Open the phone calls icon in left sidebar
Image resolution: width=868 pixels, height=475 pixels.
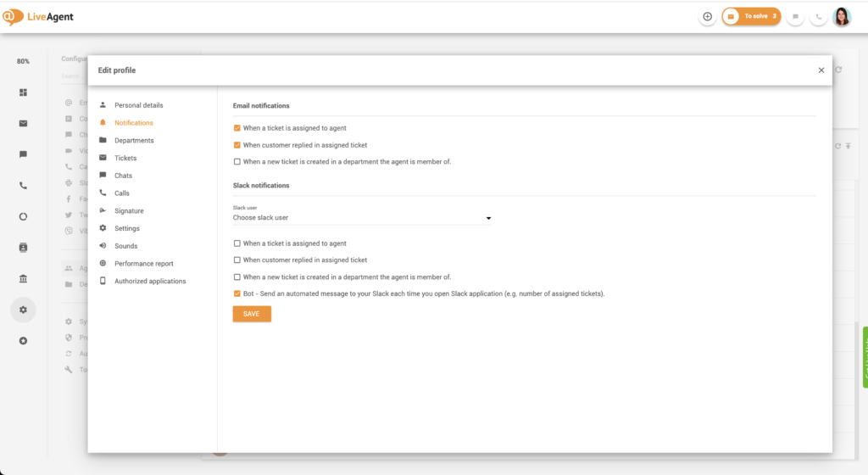point(23,185)
